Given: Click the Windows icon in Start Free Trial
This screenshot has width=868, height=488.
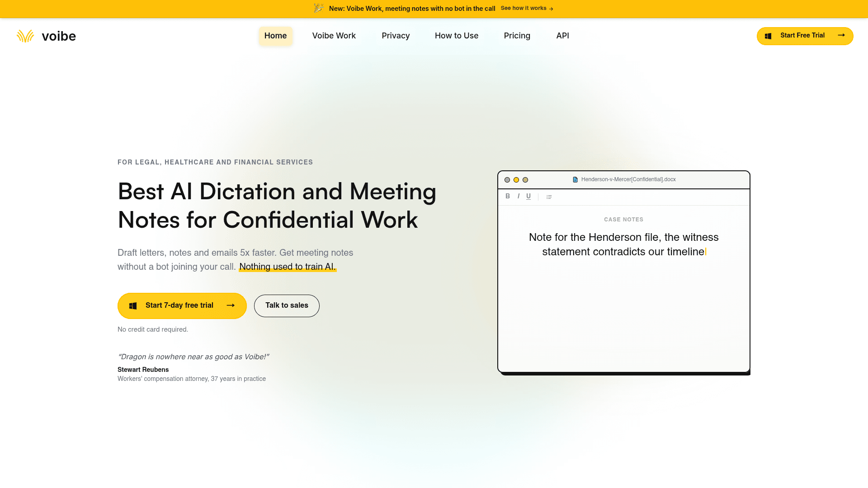Looking at the screenshot, I should 768,36.
